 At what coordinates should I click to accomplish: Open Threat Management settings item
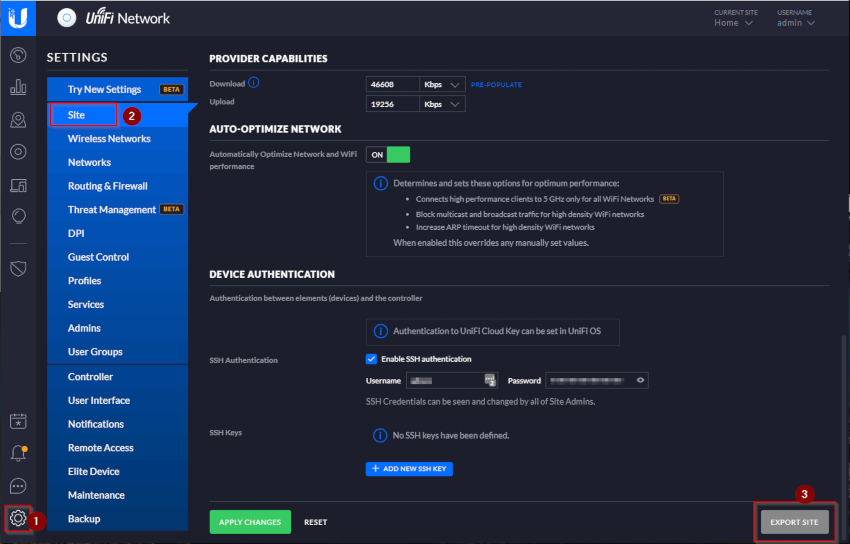pos(118,210)
